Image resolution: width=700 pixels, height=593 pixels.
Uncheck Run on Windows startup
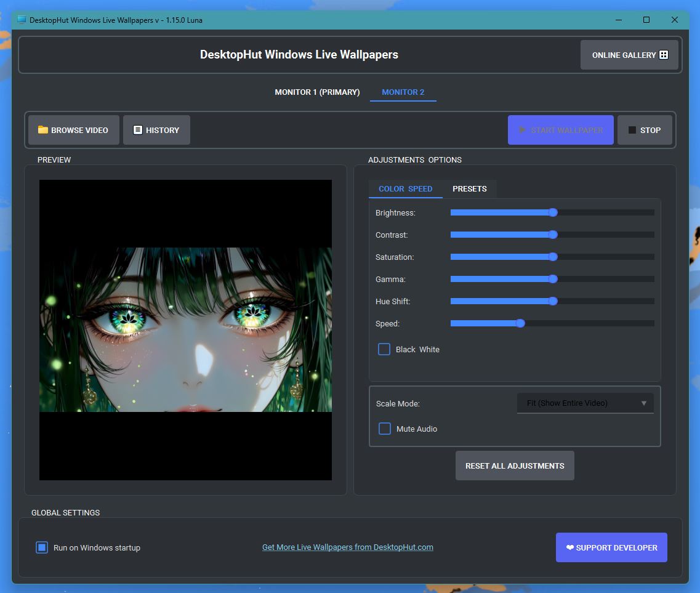click(42, 547)
